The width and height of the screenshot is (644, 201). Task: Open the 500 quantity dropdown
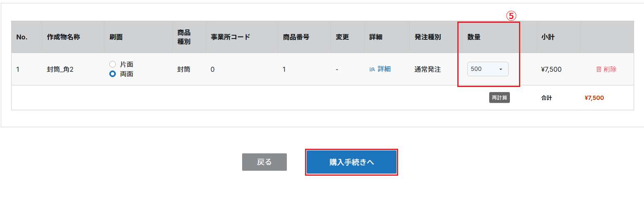(488, 69)
